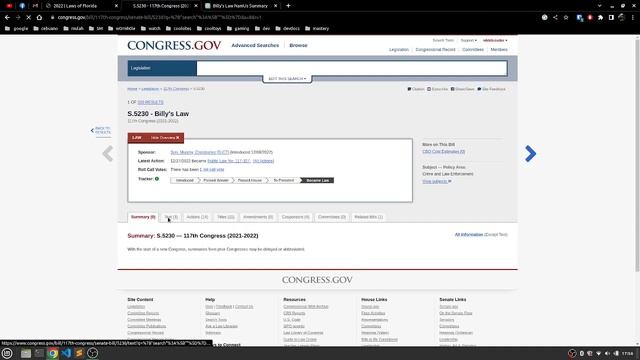Switch to Billy's Law NamUs Summary tab
Viewport: 640px width, 360px height.
pos(240,6)
